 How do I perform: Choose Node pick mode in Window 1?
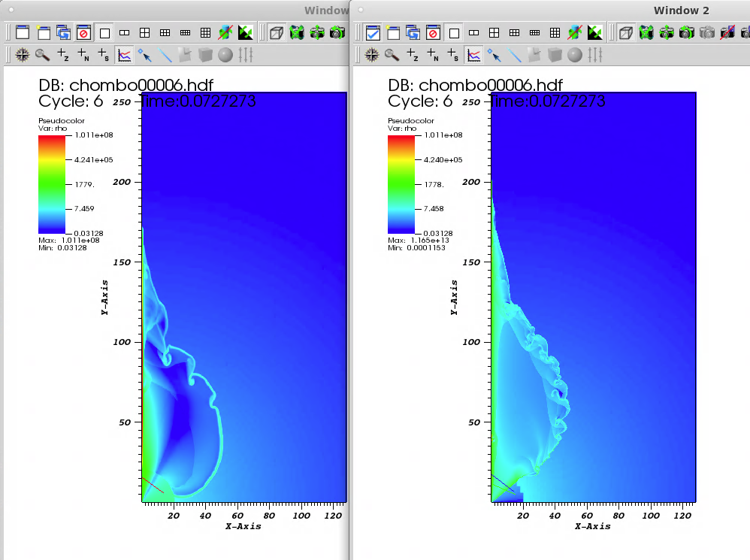83,55
